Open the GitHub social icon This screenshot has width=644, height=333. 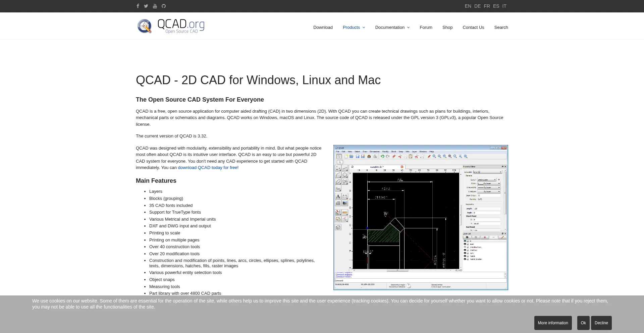point(164,6)
